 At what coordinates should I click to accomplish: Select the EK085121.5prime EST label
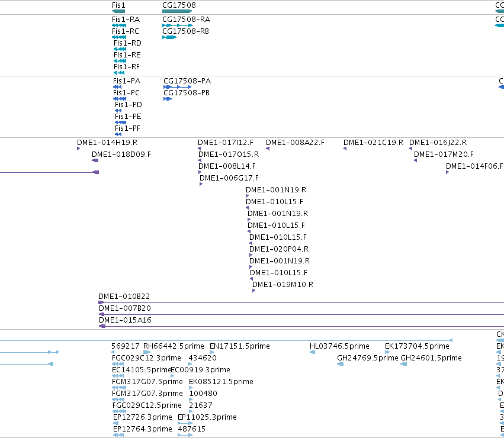tap(221, 382)
